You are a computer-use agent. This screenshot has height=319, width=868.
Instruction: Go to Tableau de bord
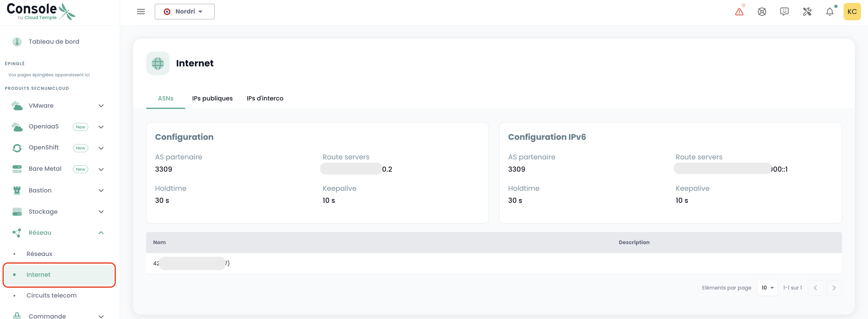54,42
